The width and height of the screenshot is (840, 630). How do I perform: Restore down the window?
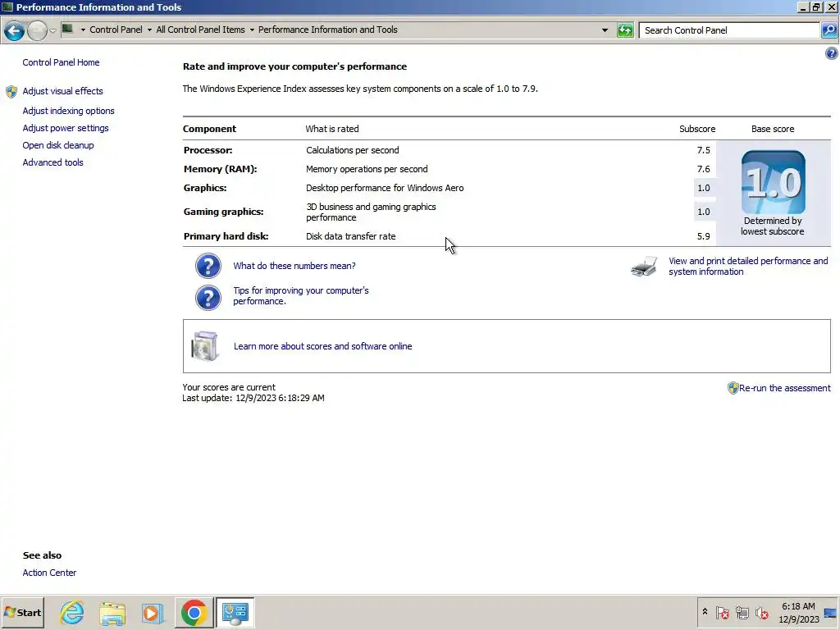tap(816, 7)
